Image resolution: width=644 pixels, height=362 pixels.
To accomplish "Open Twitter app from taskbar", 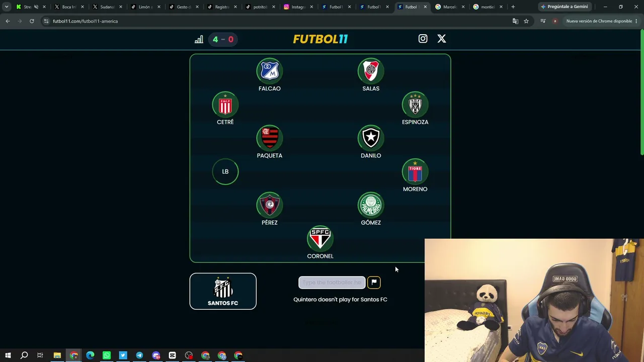I will [123, 355].
